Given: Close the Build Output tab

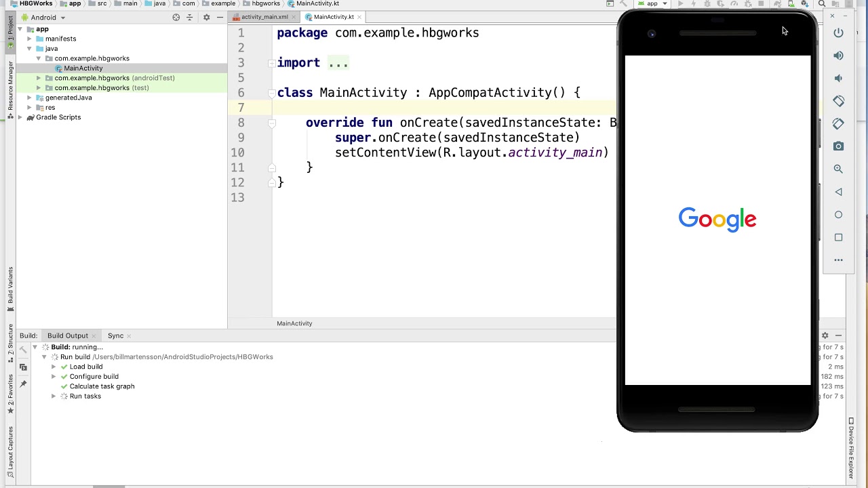Looking at the screenshot, I should 95,335.
